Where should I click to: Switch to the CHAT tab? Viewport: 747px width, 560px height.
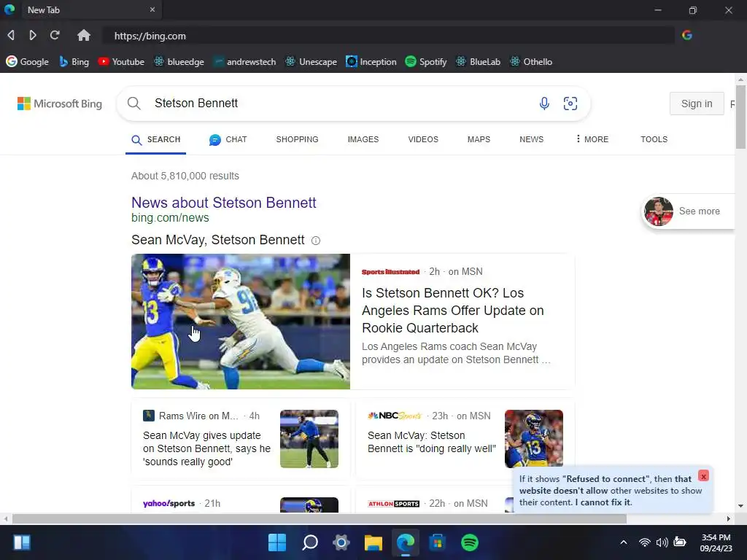[x=228, y=139]
